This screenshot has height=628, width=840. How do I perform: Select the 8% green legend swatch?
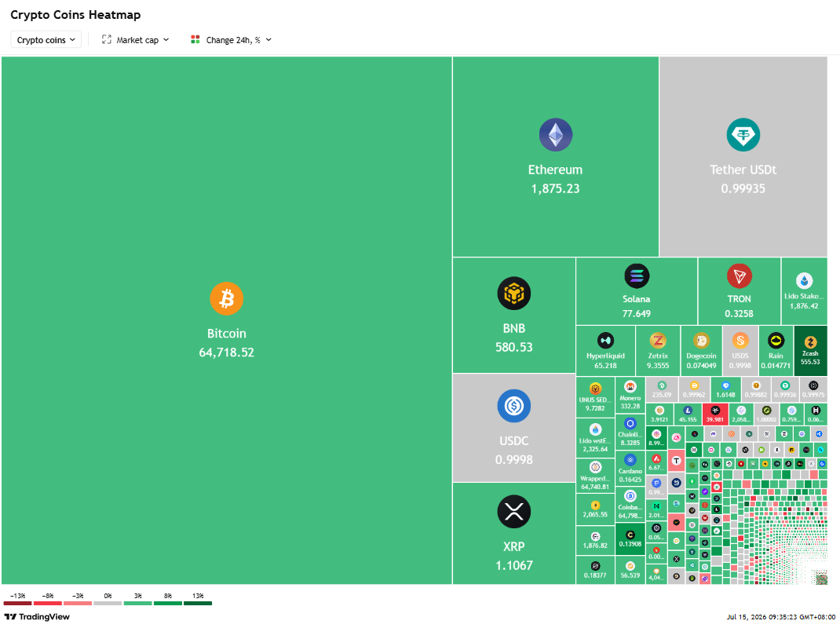pyautogui.click(x=168, y=604)
